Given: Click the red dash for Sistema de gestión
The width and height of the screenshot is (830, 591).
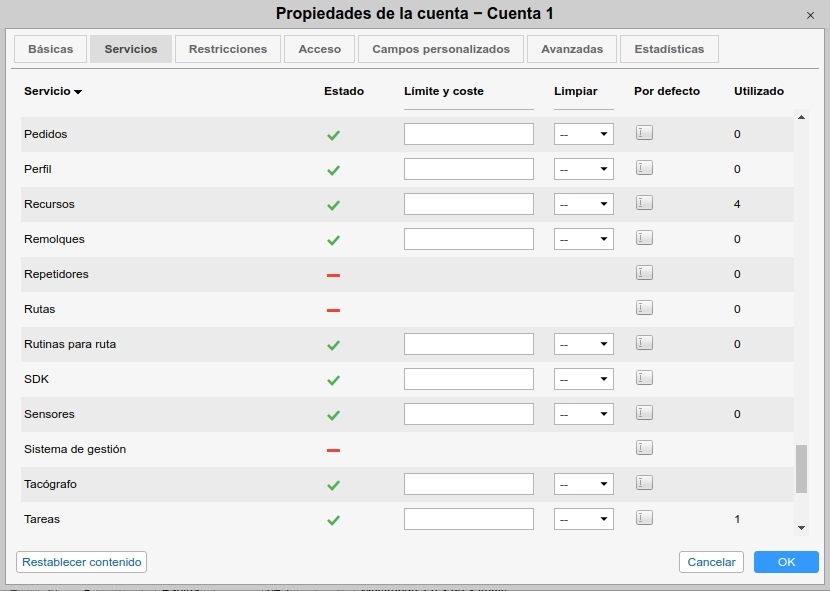Looking at the screenshot, I should [x=333, y=450].
